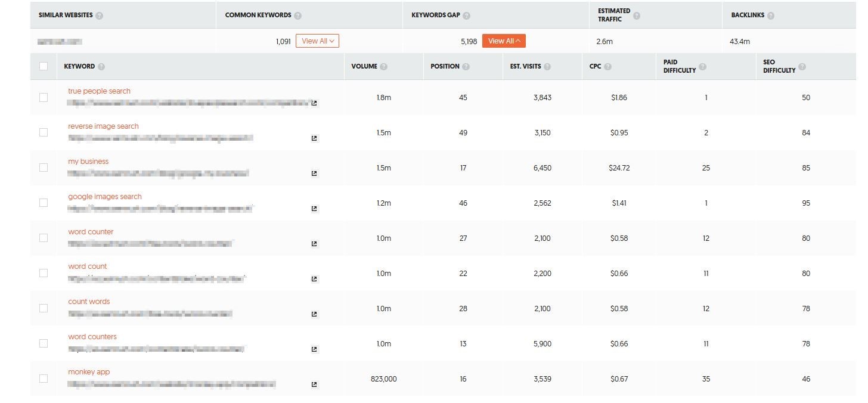
Task: Sort by Est. Visits column header
Action: click(526, 66)
